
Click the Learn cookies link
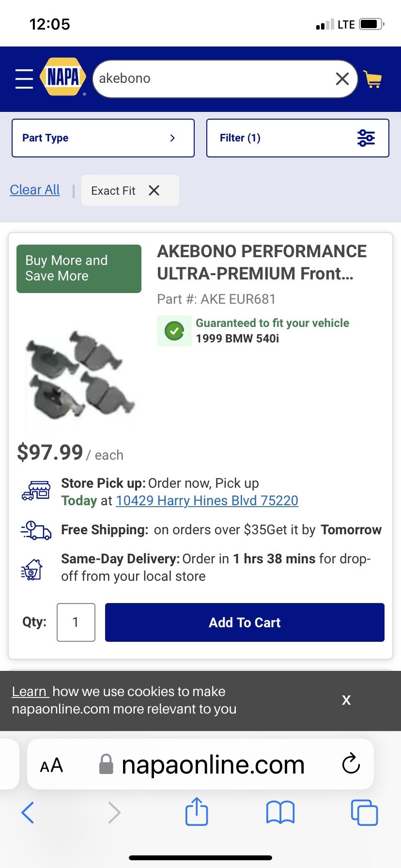[30, 691]
